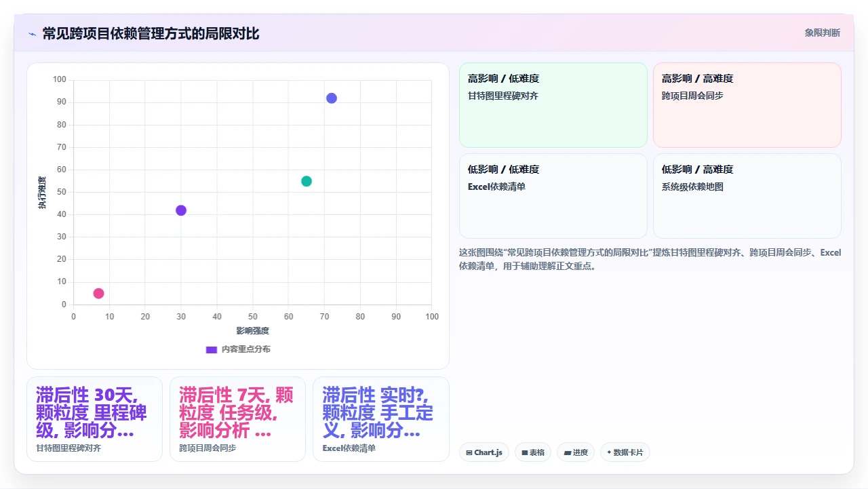Click the 影响强度 x-axis label
The width and height of the screenshot is (868, 489).
[x=253, y=331]
